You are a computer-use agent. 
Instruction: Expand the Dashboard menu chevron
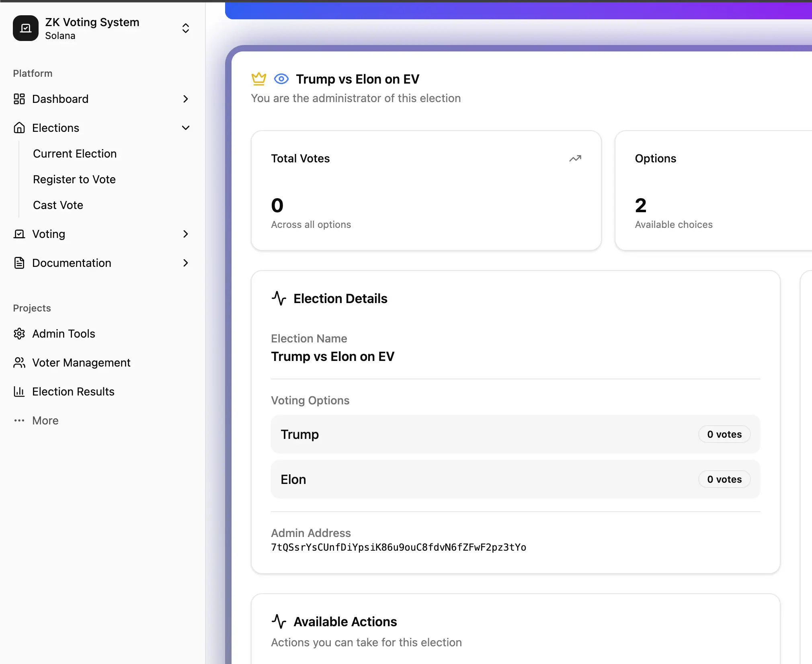[x=185, y=99]
